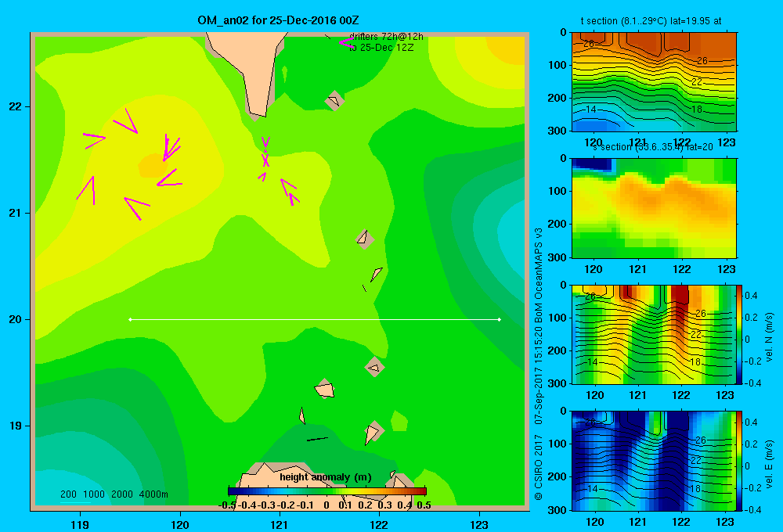Click the vel. N color scale bar
783x532 pixels.
pyautogui.click(x=739, y=334)
